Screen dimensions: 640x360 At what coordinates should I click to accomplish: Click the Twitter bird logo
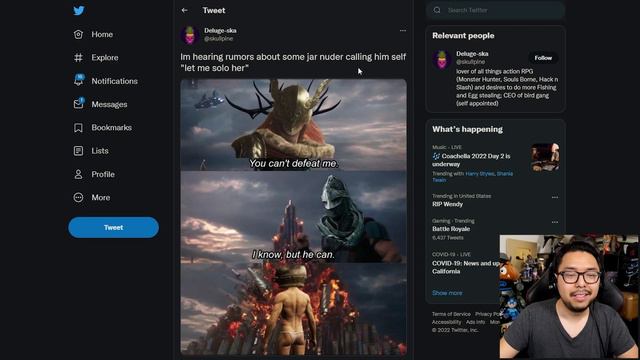(79, 10)
